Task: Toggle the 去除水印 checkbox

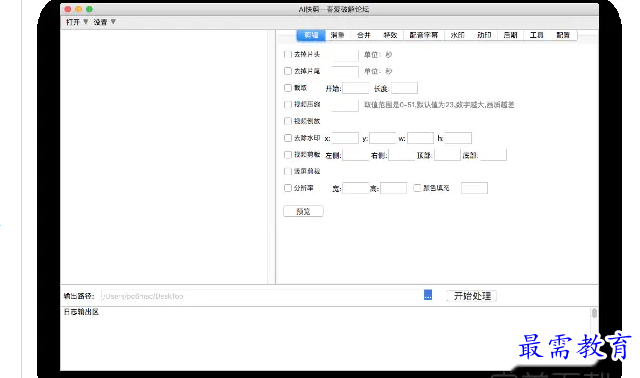Action: tap(288, 138)
